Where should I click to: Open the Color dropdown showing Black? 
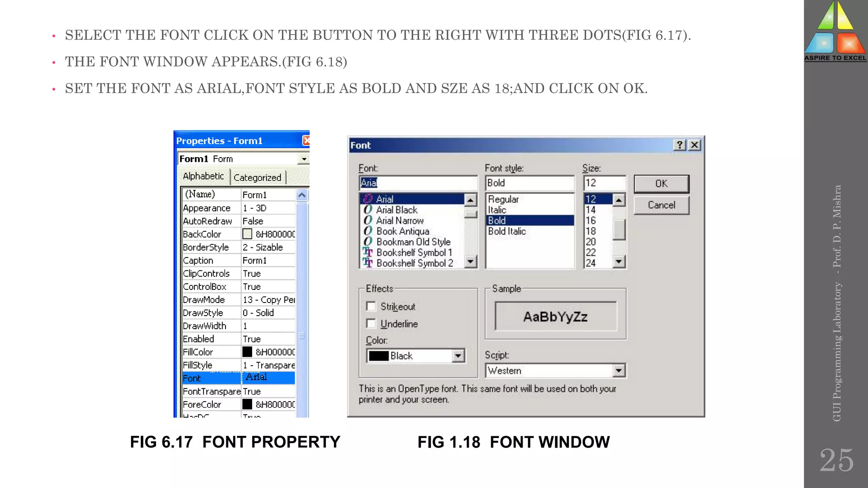458,356
